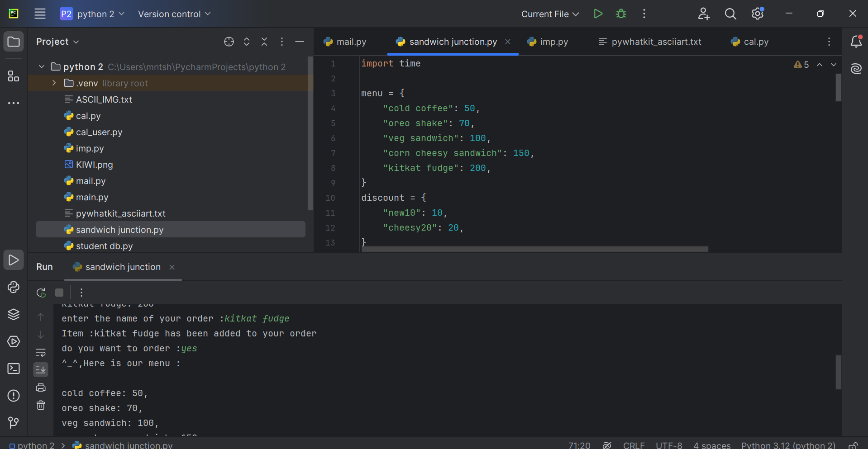The width and height of the screenshot is (868, 449).
Task: Expand the .venv folder
Action: [x=54, y=83]
